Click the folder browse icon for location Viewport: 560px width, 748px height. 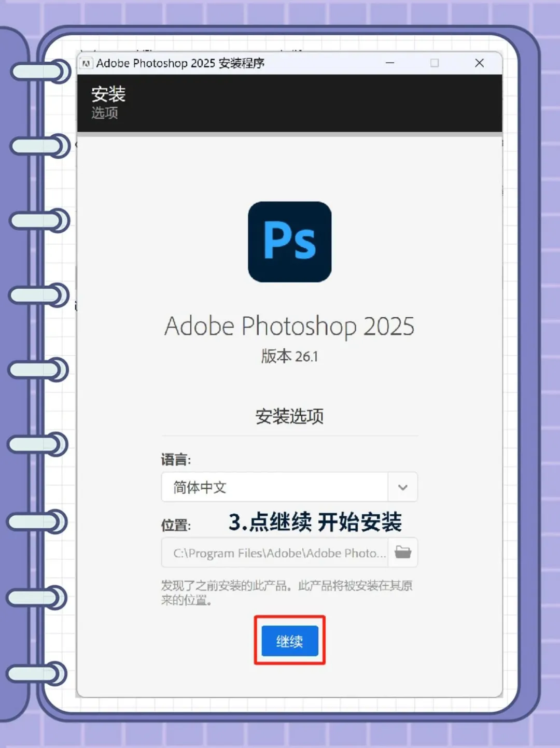(402, 553)
